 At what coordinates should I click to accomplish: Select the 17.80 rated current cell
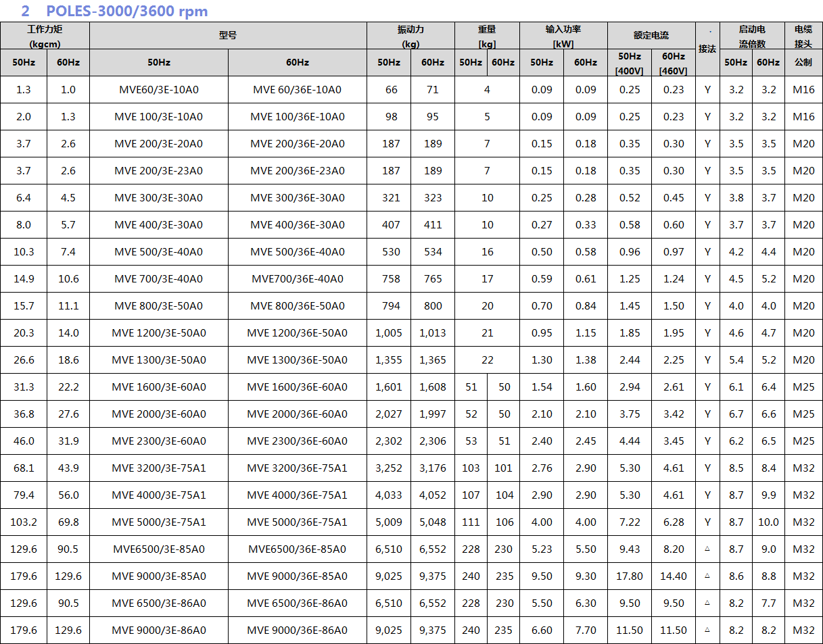[629, 576]
